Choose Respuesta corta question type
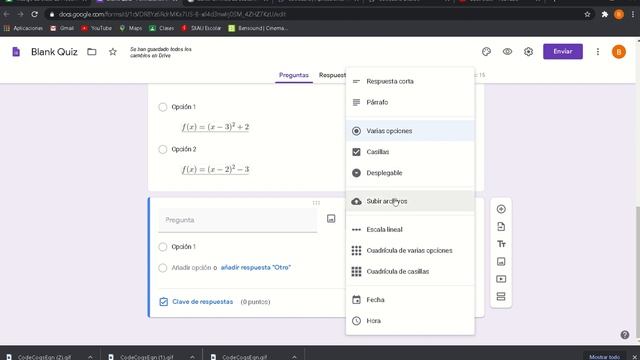The image size is (640, 360). [410, 81]
